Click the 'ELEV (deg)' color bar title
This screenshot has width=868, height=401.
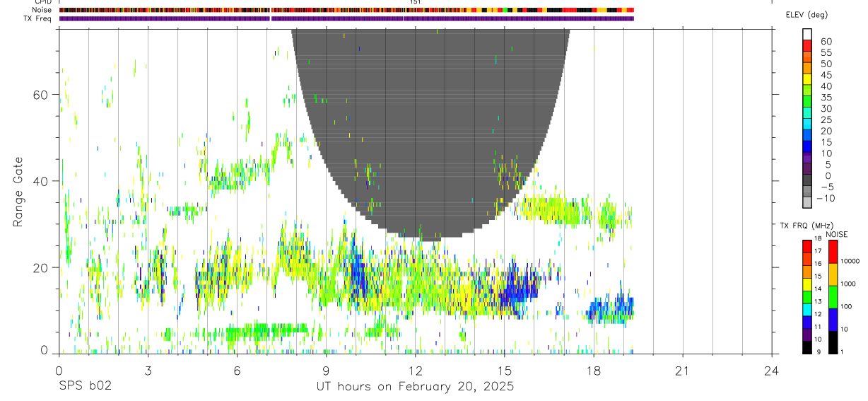(x=807, y=15)
